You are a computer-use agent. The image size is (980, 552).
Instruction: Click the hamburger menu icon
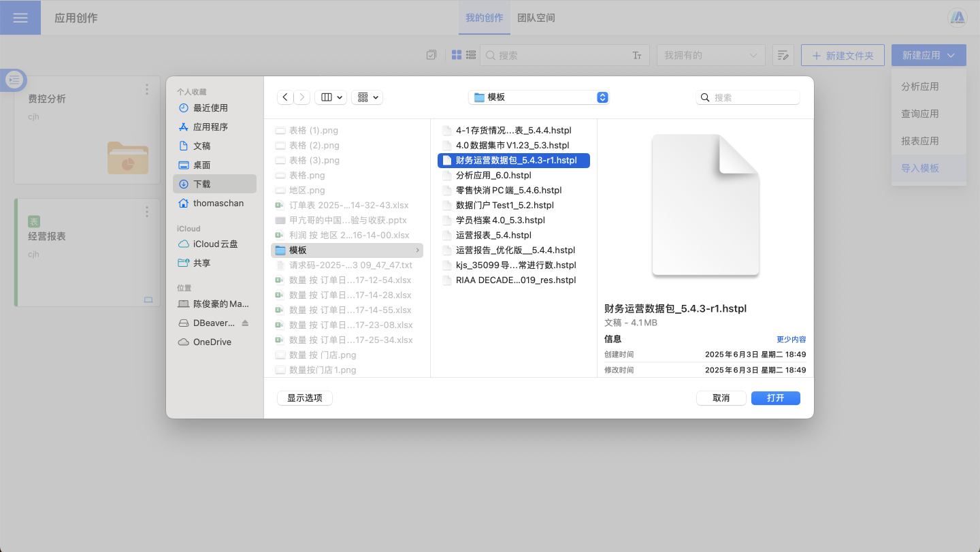tap(20, 18)
